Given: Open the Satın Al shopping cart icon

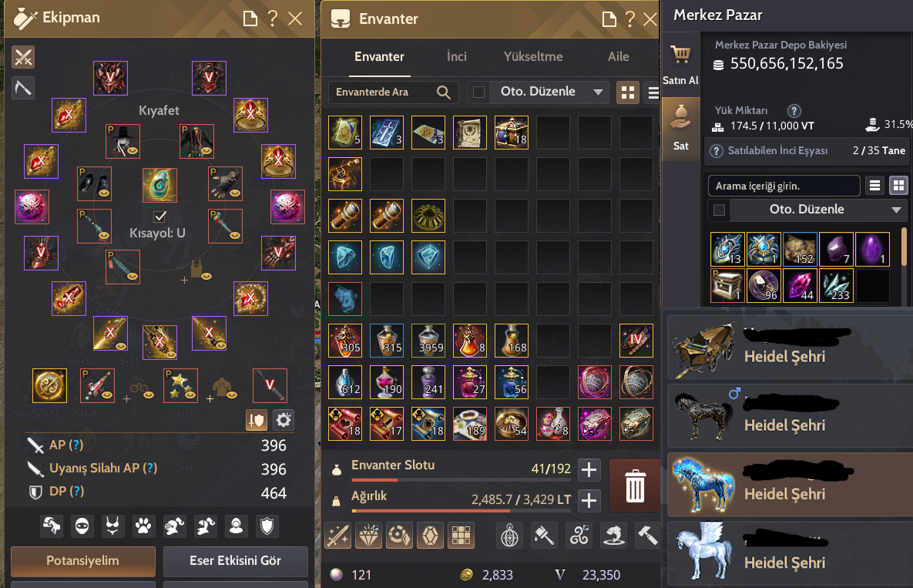Looking at the screenshot, I should coord(680,55).
